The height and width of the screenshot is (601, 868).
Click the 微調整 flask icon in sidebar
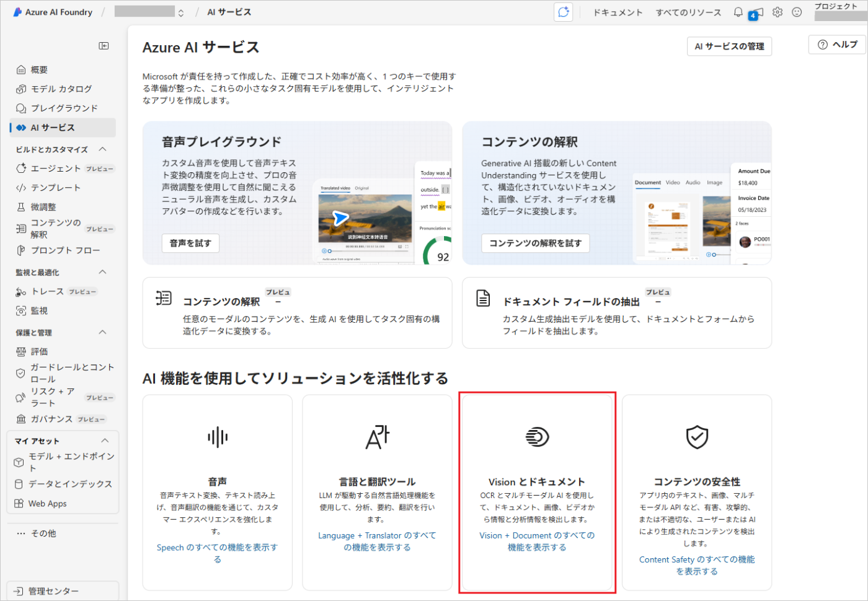click(21, 207)
